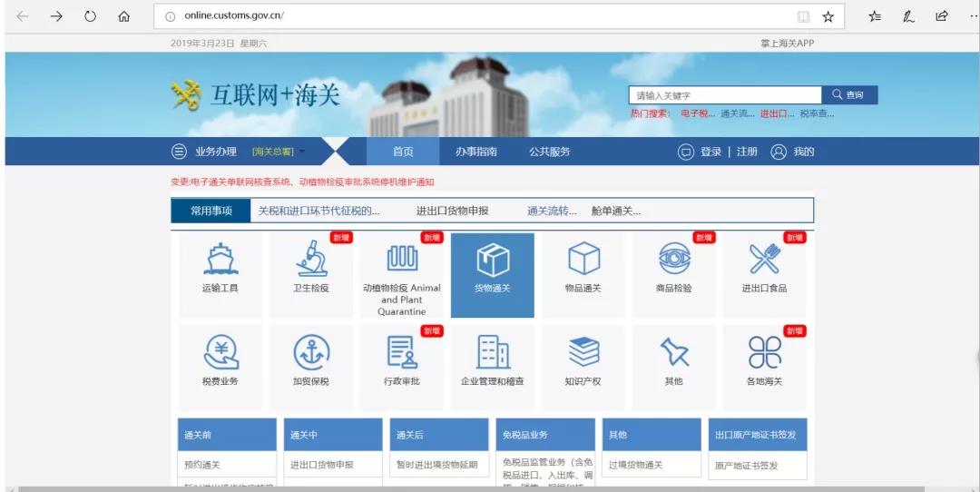The image size is (980, 492).
Task: Click the 企业管理和稽查 building icon
Action: click(x=492, y=352)
